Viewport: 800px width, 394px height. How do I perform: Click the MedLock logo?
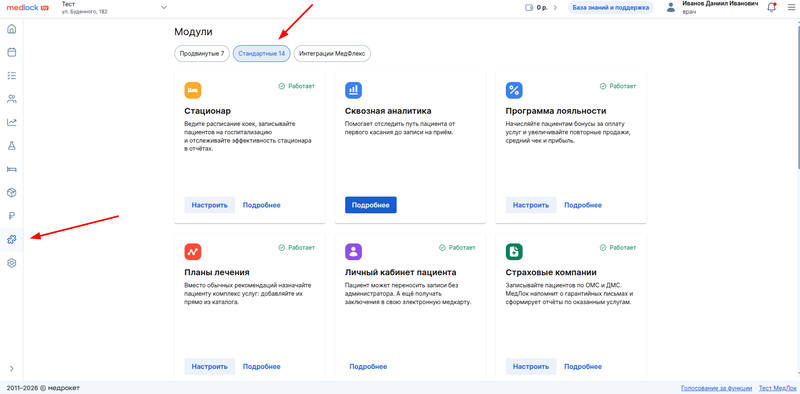[28, 8]
